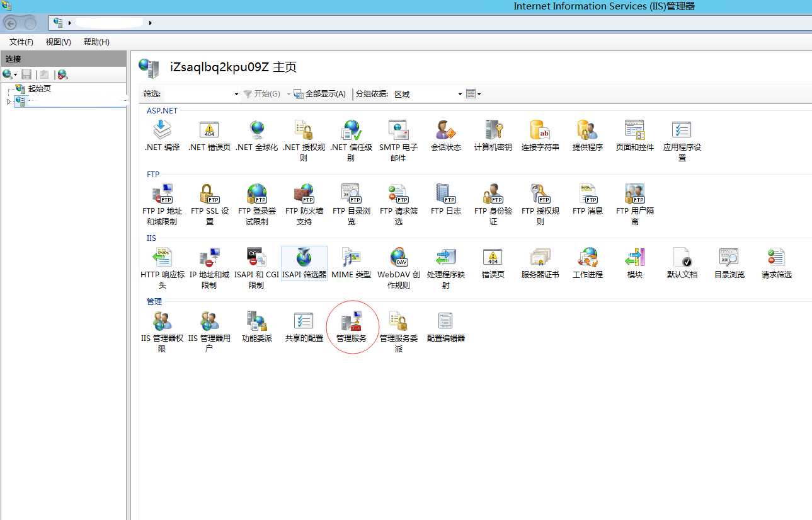This screenshot has width=812, height=520.
Task: Open the 视图(V) menu
Action: coord(58,42)
